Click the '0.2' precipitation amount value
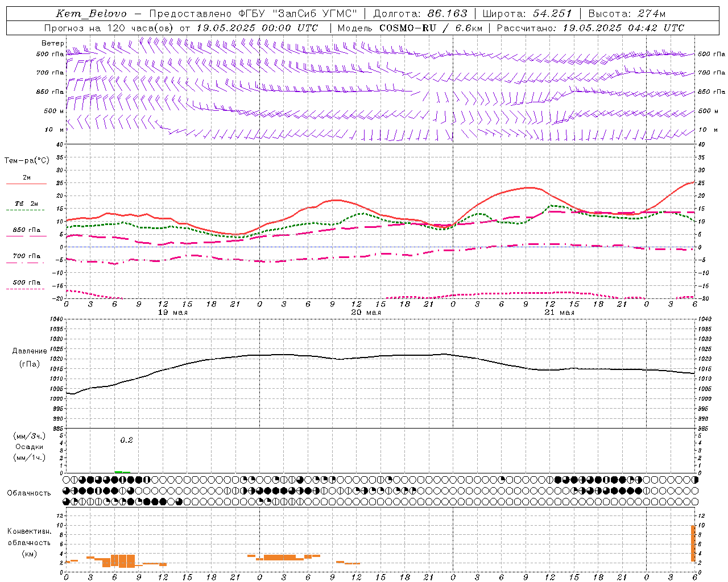 pyautogui.click(x=126, y=440)
